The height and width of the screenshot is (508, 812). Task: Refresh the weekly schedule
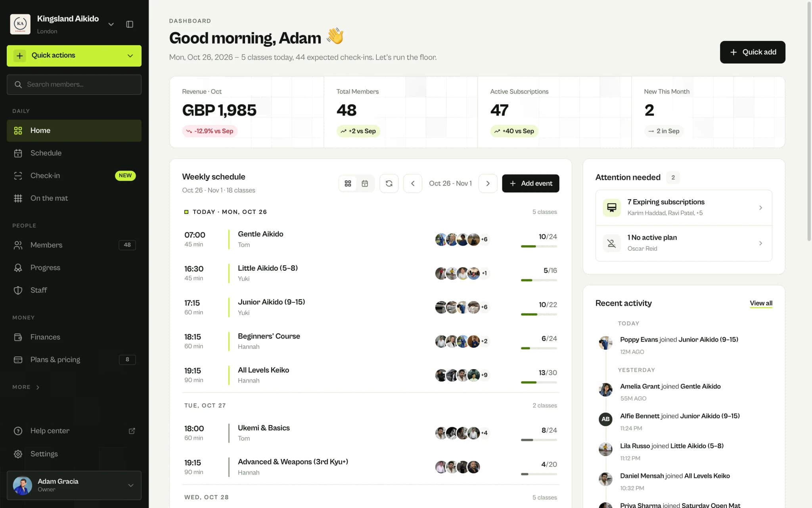click(389, 183)
